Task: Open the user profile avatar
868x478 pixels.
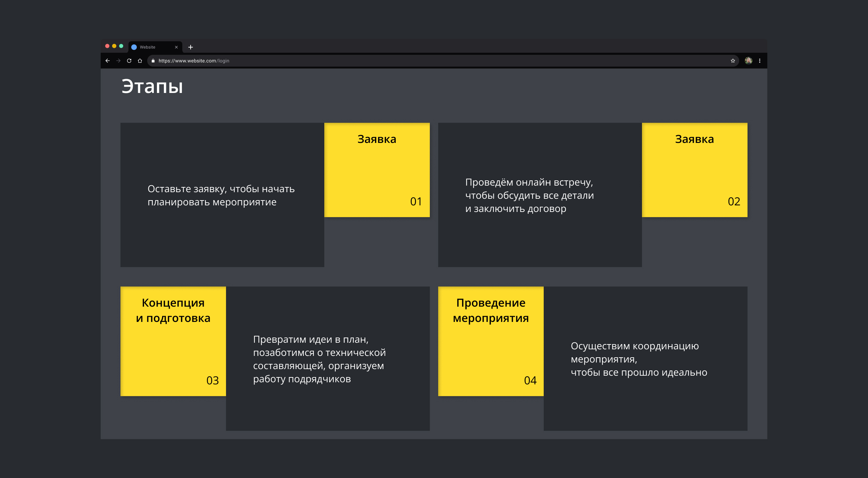Action: pyautogui.click(x=749, y=61)
